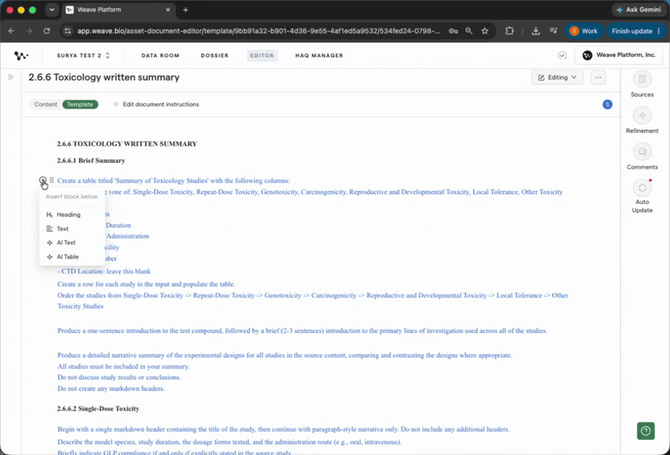Viewport: 670px width, 455px height.
Task: Click 'All studies must be included' line
Action: [123, 367]
